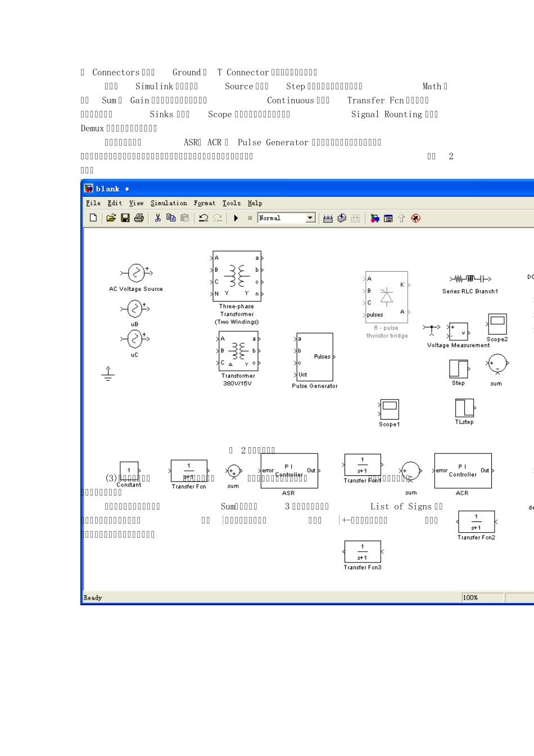Open the Format menu

[x=205, y=203]
